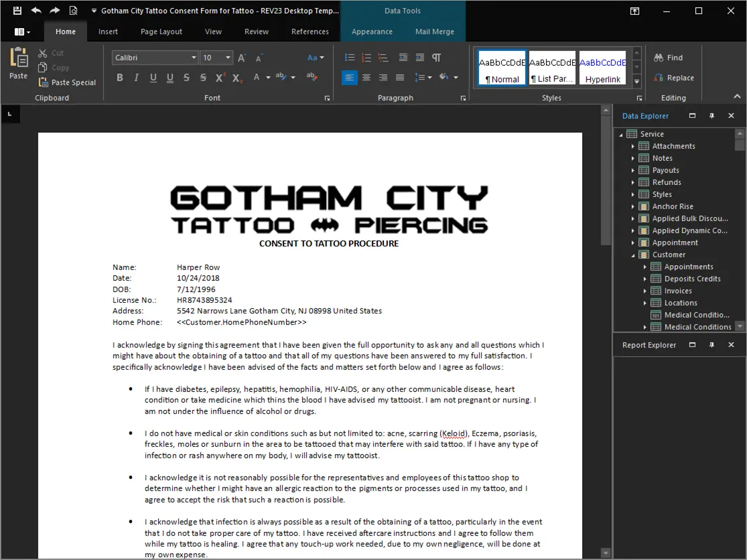Screen dimensions: 747x560
Task: Align text right
Action: tap(383, 78)
